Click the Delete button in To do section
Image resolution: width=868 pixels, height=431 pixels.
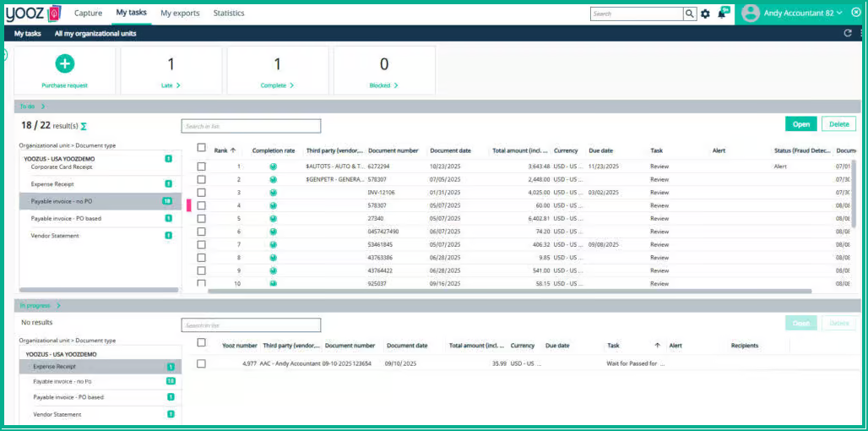(x=838, y=124)
